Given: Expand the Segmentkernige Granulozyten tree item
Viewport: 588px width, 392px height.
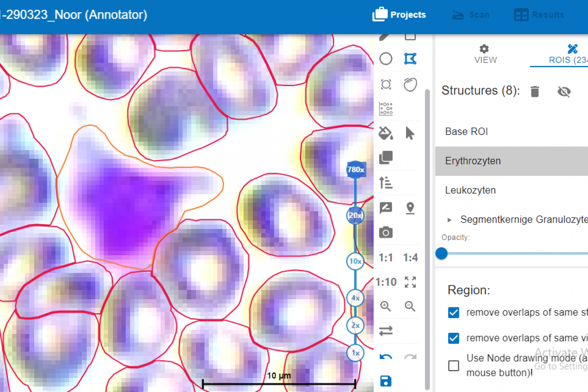Looking at the screenshot, I should pos(449,220).
